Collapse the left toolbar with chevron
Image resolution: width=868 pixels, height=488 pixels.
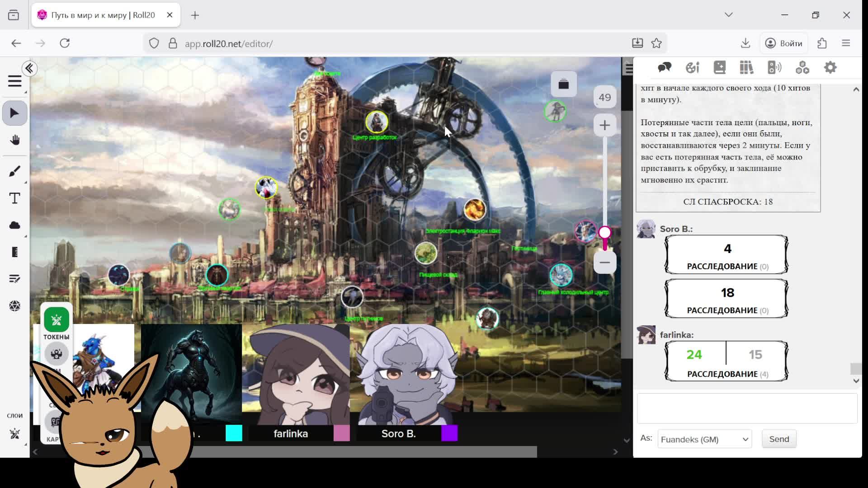(x=29, y=69)
